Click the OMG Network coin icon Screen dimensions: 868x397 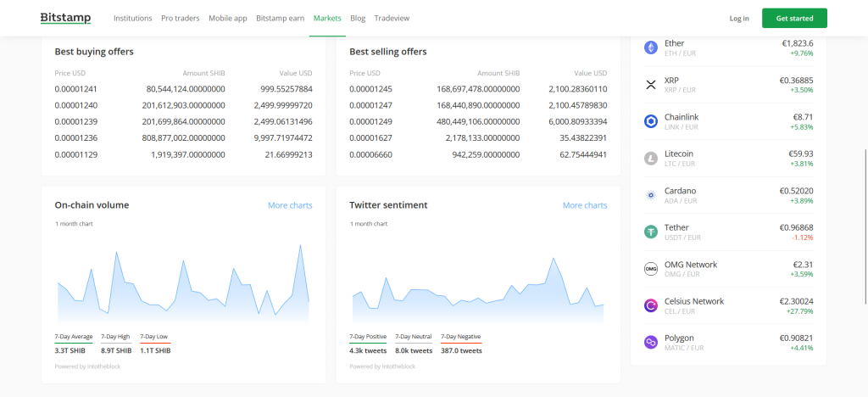tap(651, 269)
